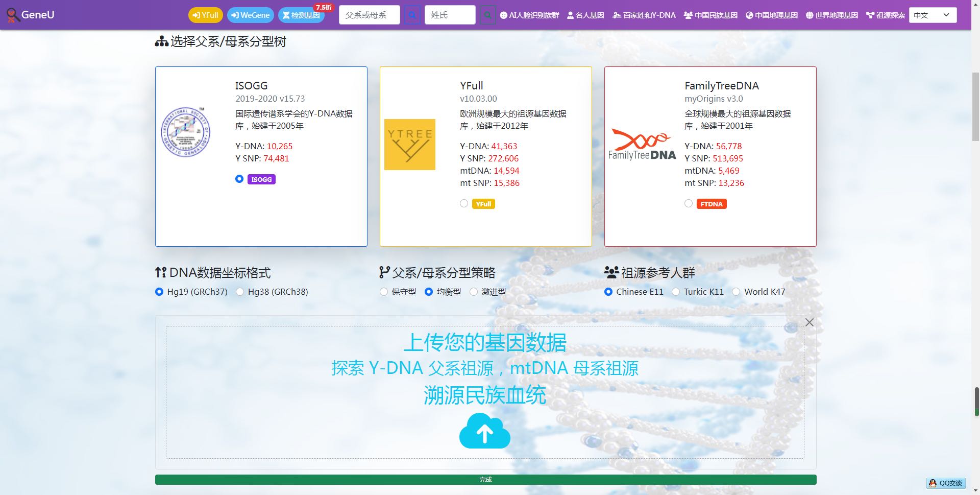Select the FTDNA tree radio button

[689, 203]
